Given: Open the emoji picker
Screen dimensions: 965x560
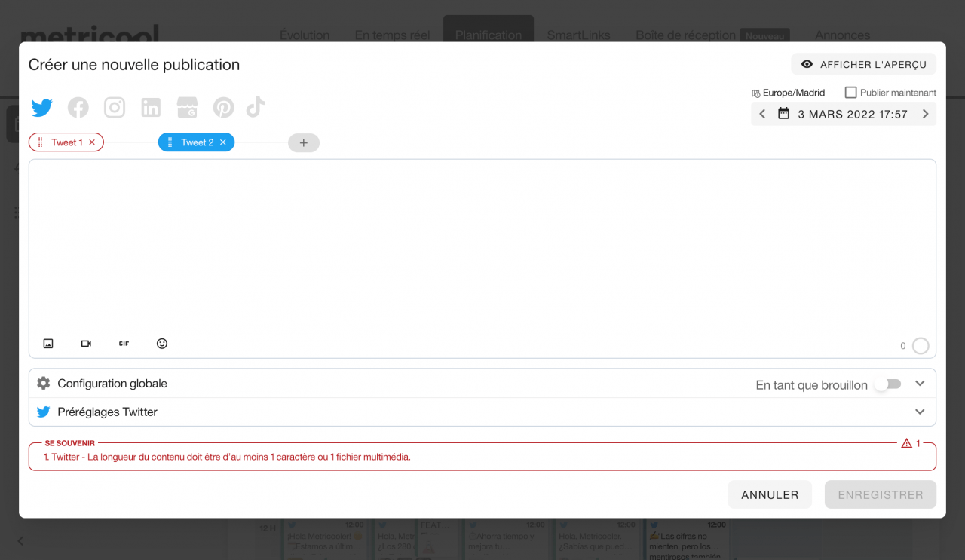Looking at the screenshot, I should coord(161,343).
